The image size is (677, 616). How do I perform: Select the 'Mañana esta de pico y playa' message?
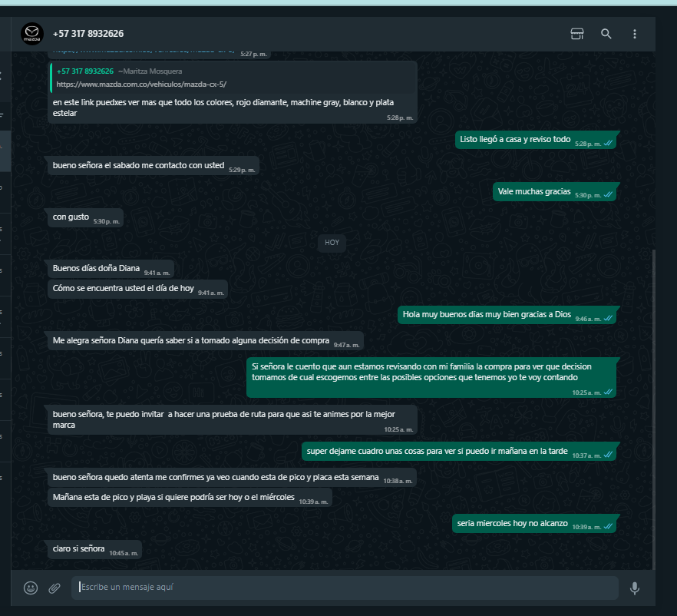click(x=190, y=498)
